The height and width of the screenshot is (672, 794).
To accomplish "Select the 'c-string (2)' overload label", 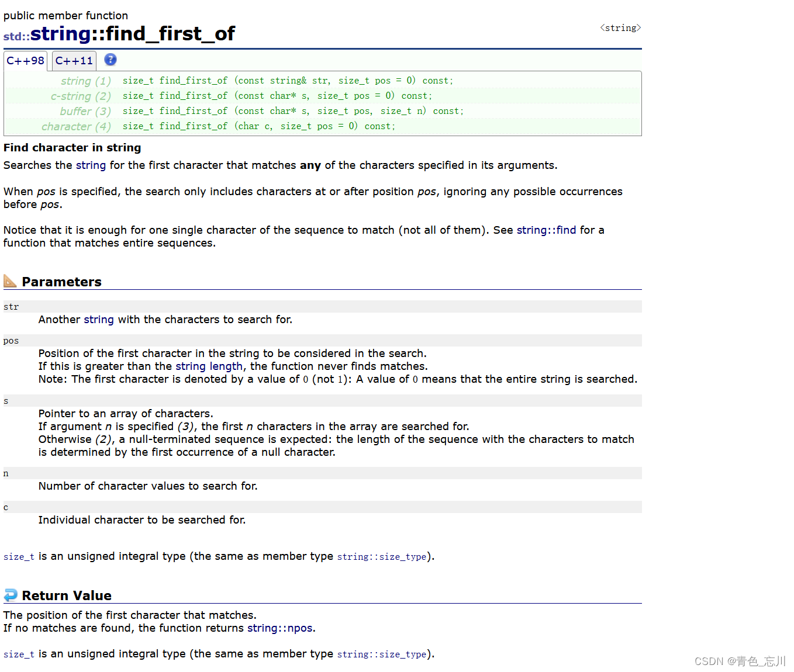I will (81, 96).
